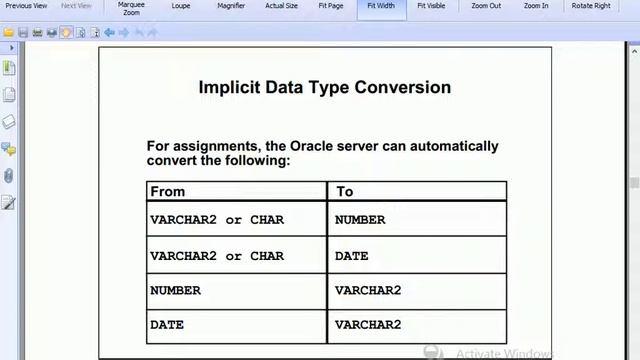Open the Signatures pen-and-paper panel
This screenshot has height=360, width=640.
pyautogui.click(x=9, y=202)
